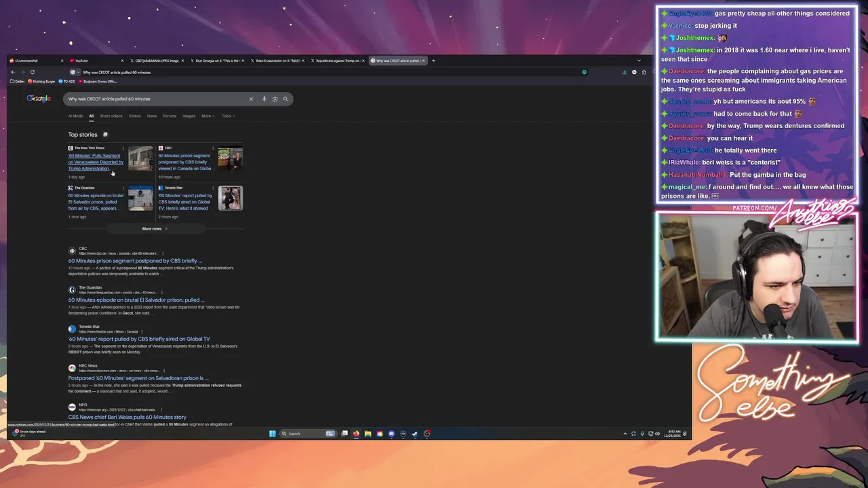Select the Short videos search tab
Viewport: 868px width, 488px height.
pyautogui.click(x=111, y=116)
